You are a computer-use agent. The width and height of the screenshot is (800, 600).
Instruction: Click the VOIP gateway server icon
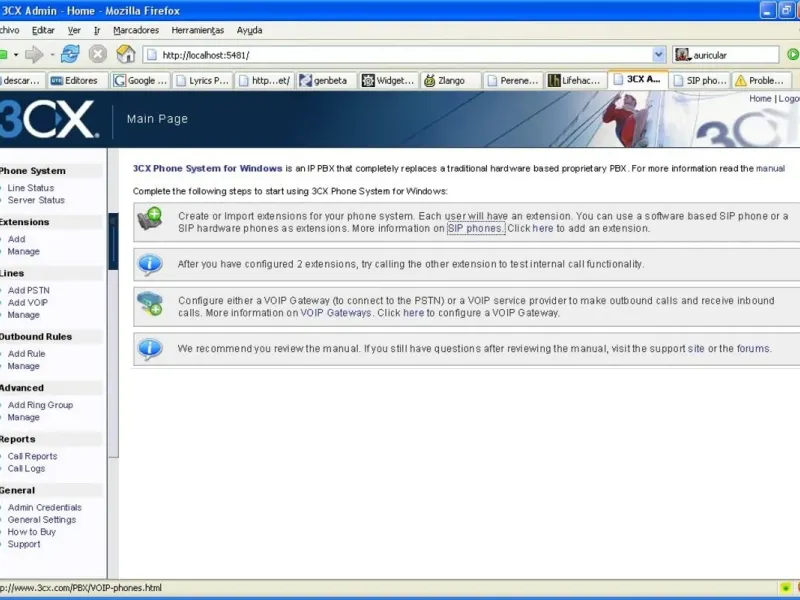pyautogui.click(x=150, y=303)
